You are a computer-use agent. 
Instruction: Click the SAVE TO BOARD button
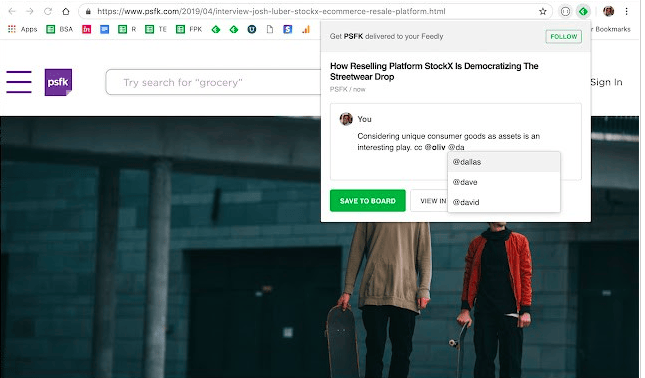[x=368, y=201]
